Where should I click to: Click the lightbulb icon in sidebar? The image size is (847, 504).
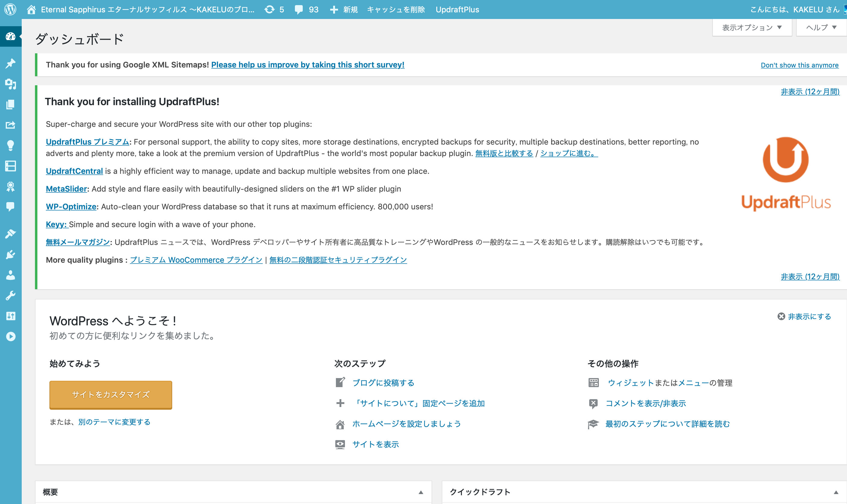pos(11,146)
